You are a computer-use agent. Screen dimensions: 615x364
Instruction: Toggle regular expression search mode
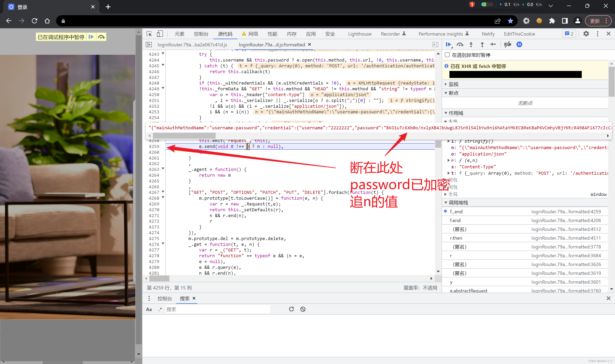coord(160,309)
